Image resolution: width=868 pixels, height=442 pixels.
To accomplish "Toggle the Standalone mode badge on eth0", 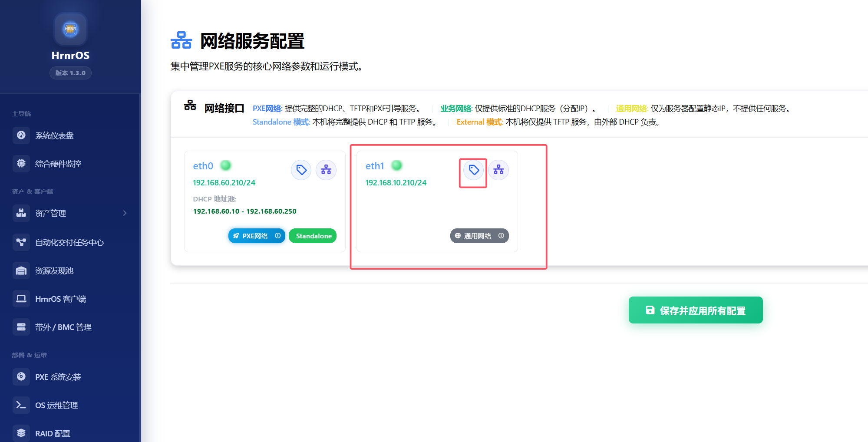I will coord(312,236).
